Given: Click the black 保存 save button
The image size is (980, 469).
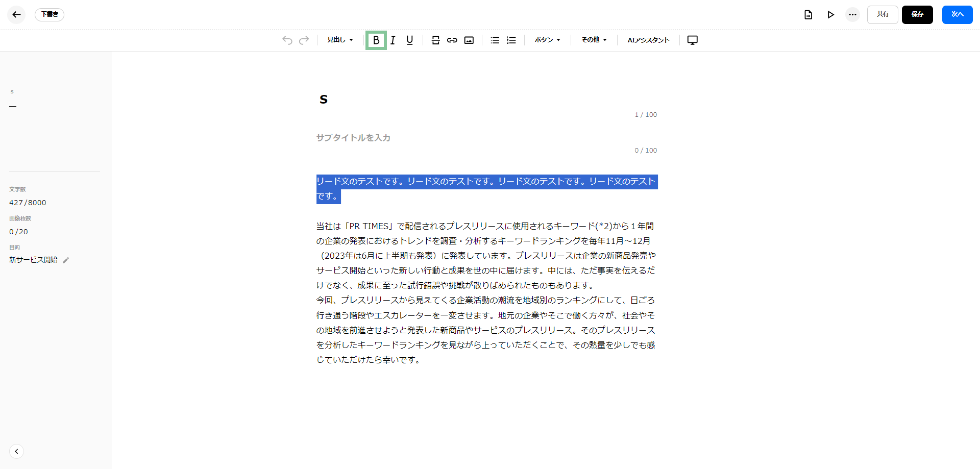Looking at the screenshot, I should point(917,15).
